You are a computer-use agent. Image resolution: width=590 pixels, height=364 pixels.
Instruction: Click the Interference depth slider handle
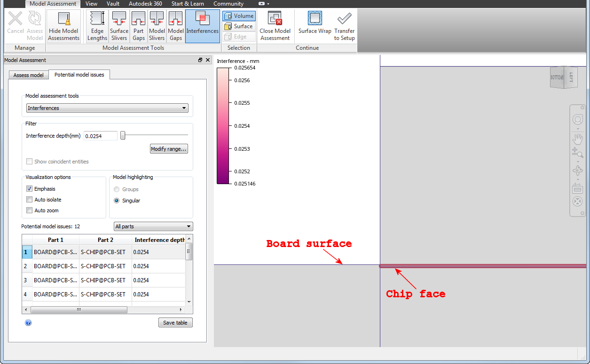123,136
